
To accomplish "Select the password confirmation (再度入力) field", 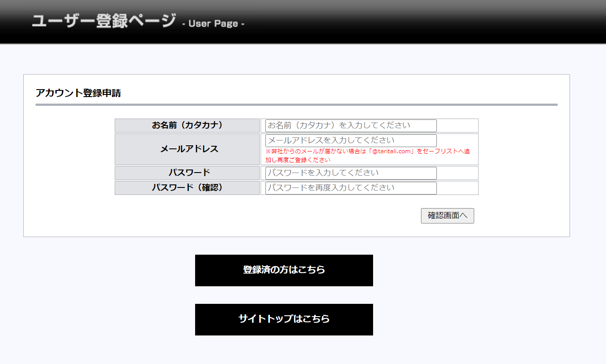I will tap(351, 188).
